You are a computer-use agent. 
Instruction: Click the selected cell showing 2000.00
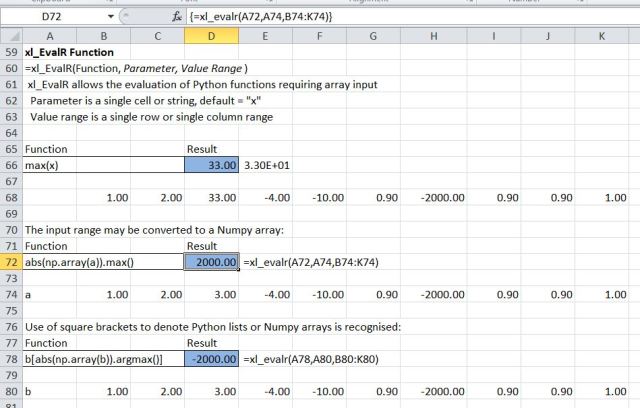tap(212, 261)
